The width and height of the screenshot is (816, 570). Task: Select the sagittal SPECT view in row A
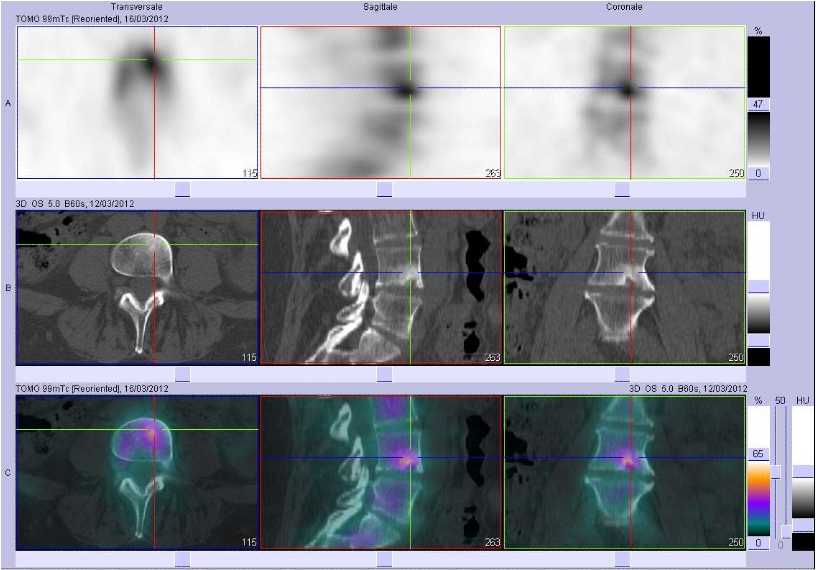pyautogui.click(x=380, y=103)
